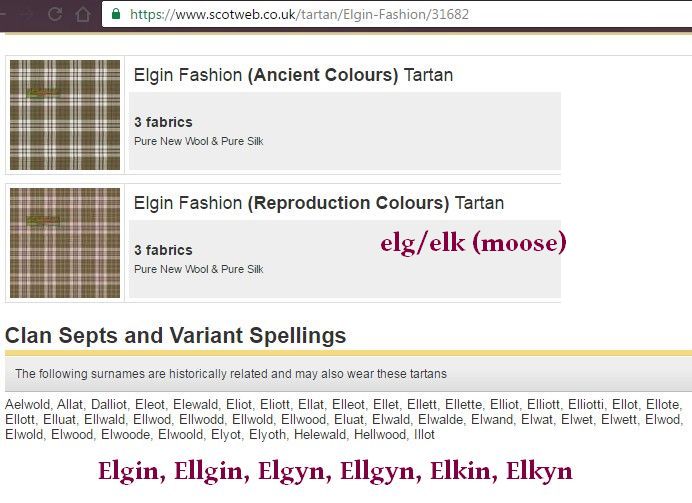
Task: Click the surname 'Elyoth'
Action: (267, 435)
